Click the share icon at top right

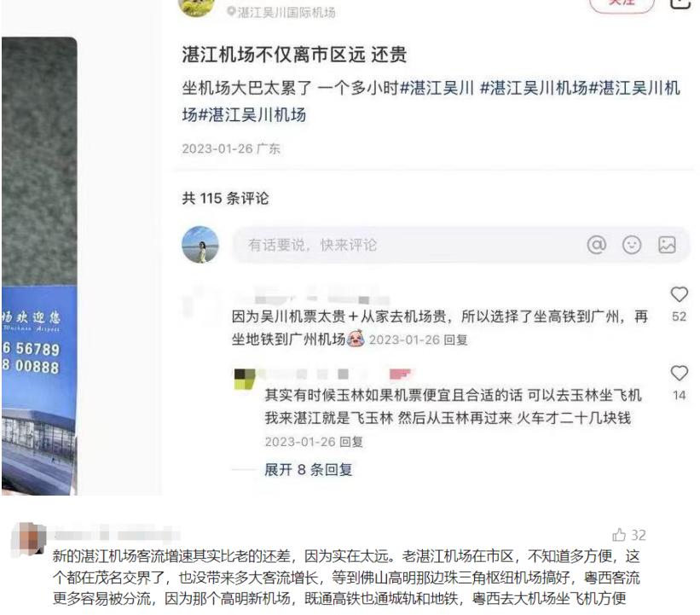pos(682,3)
